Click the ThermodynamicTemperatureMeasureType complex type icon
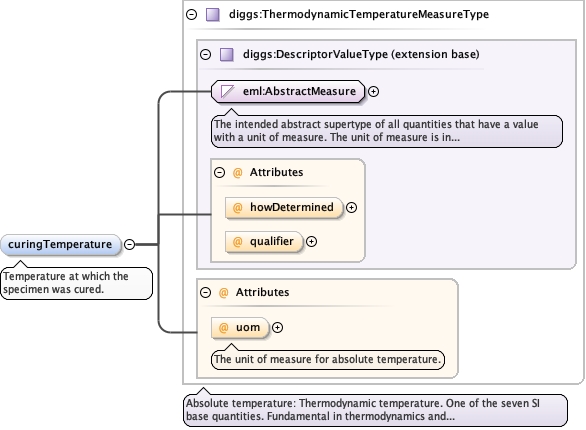Image resolution: width=586 pixels, height=430 pixels. click(x=213, y=15)
